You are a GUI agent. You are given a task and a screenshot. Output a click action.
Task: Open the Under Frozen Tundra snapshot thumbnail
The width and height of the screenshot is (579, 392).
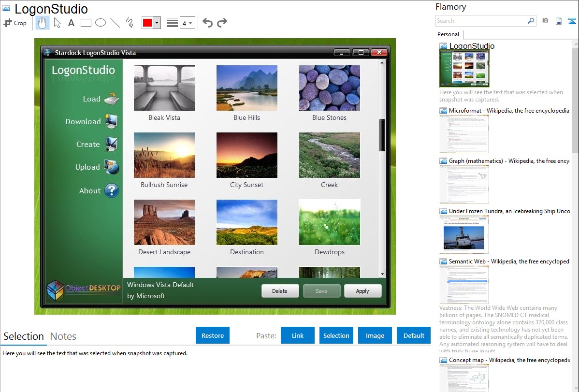464,234
